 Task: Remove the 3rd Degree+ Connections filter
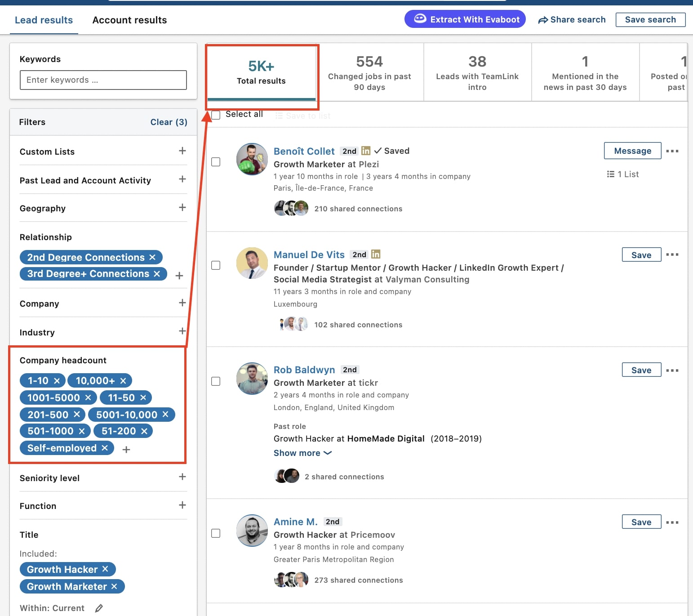click(x=157, y=274)
